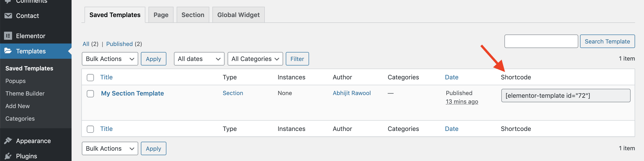
Task: Click the Contact envelope icon in sidebar
Action: 8,15
